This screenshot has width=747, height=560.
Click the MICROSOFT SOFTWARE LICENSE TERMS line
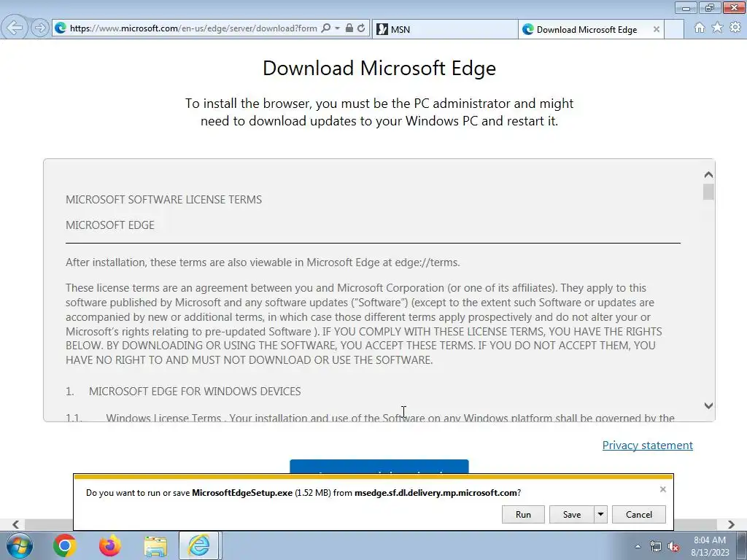click(164, 200)
